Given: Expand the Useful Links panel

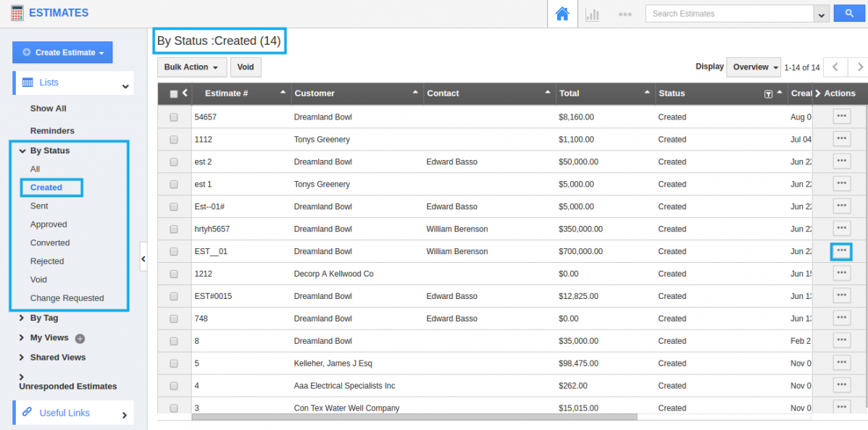Looking at the screenshot, I should coord(125,415).
